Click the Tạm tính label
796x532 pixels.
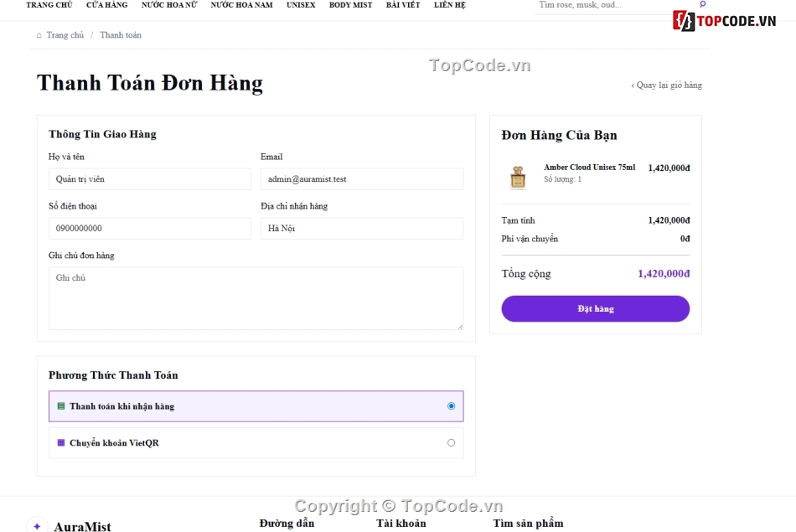click(518, 220)
